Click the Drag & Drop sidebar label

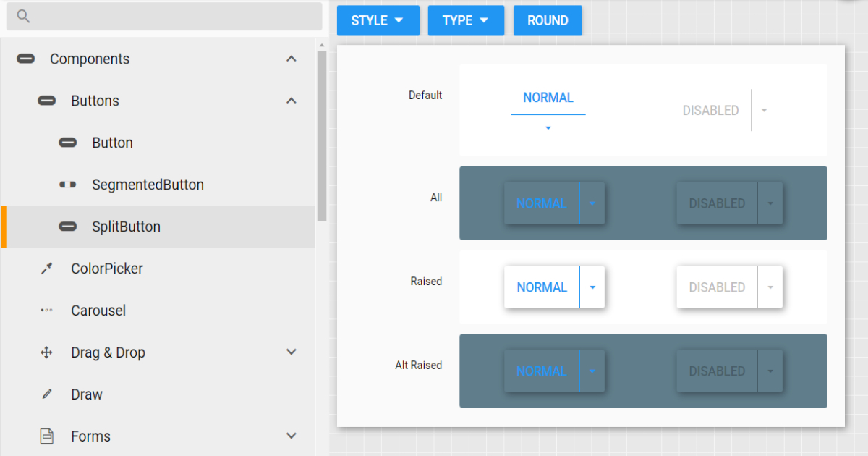tap(108, 352)
